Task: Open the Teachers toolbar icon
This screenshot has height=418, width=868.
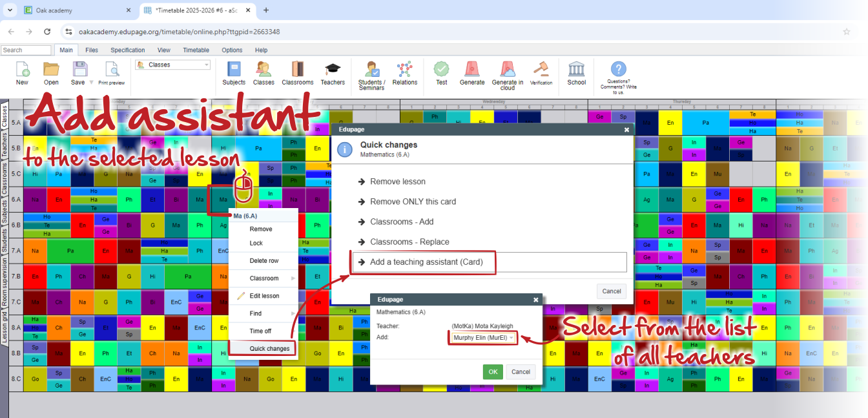Action: (x=333, y=70)
